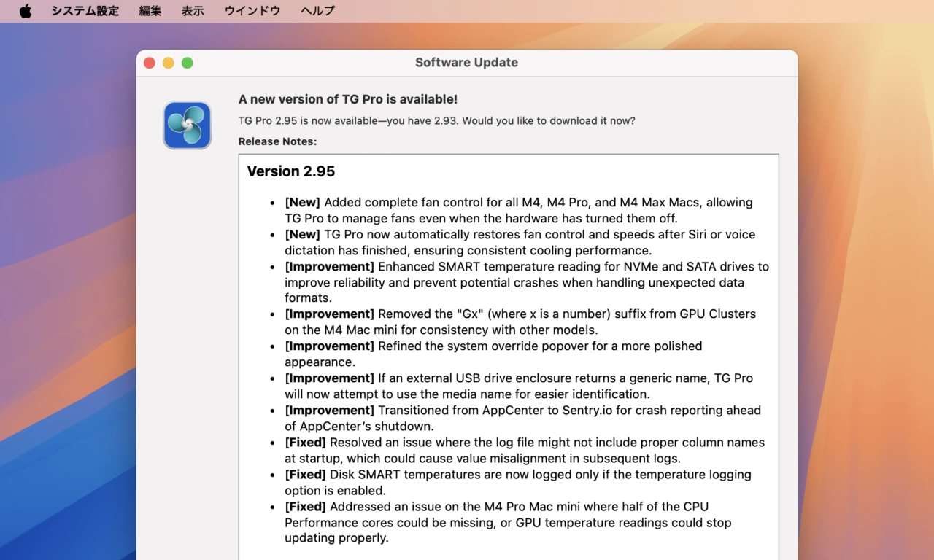Open the 表示 menu
934x560 pixels.
193,11
